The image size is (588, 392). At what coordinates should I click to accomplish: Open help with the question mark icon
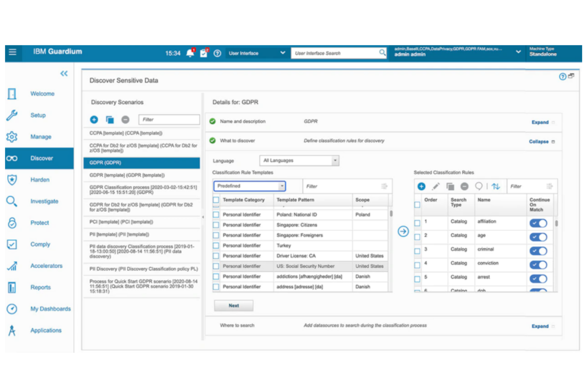(217, 53)
